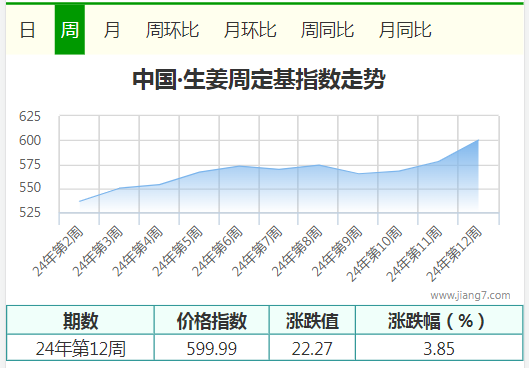The height and width of the screenshot is (368, 529).
Task: Show the 周同比 tab
Action: pyautogui.click(x=327, y=30)
